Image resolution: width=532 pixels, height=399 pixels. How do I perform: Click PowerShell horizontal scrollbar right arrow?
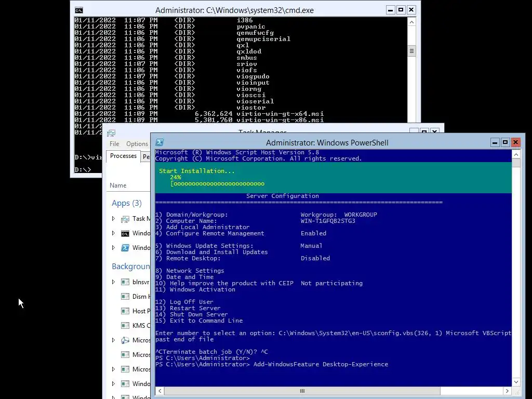[507, 391]
